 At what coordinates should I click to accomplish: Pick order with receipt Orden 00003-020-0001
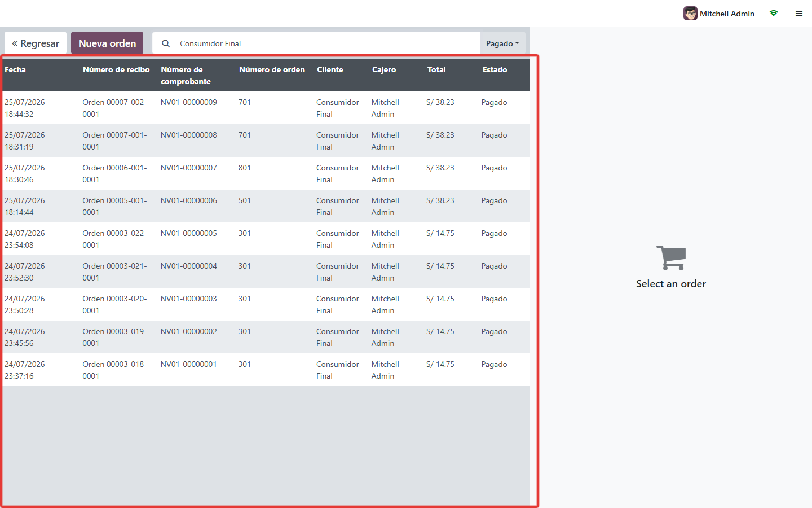266,304
